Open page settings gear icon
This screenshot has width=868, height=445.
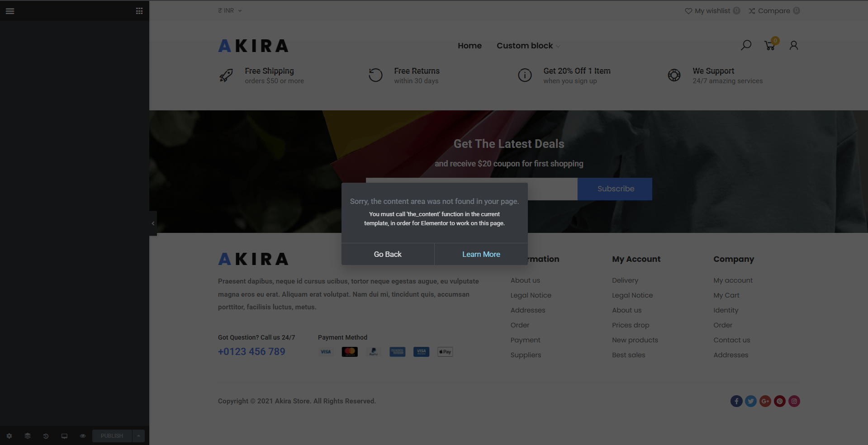coord(9,436)
